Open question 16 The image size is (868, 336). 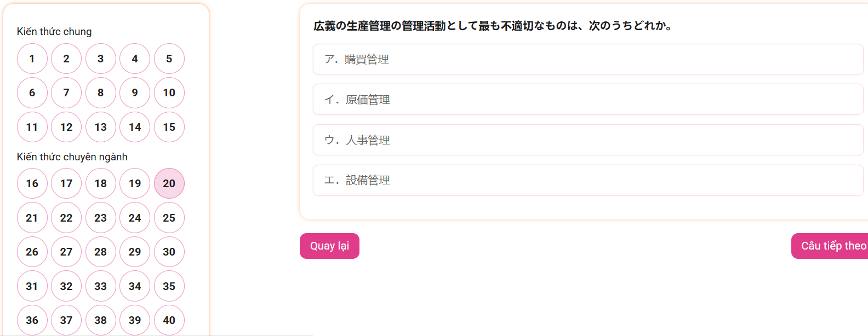(x=32, y=183)
